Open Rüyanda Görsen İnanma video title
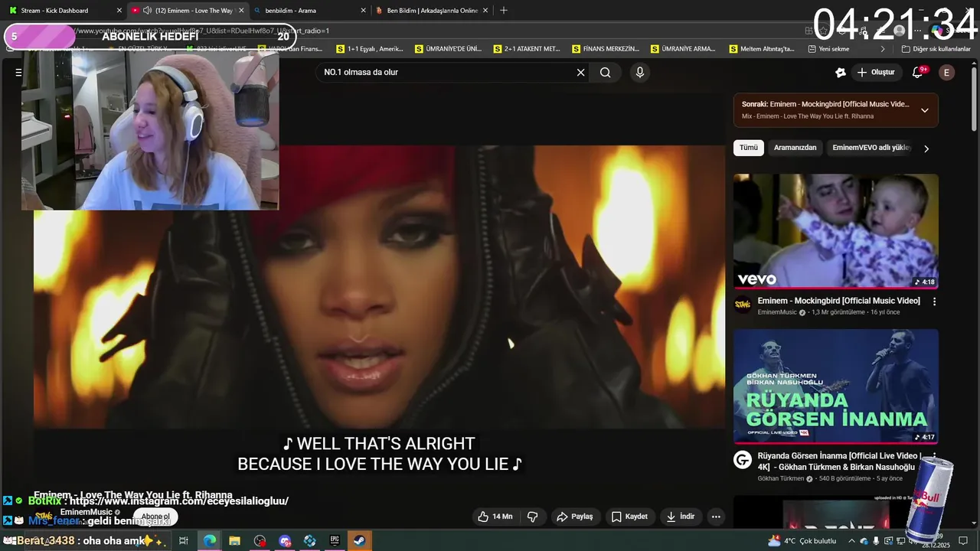Screen dimensions: 980x551 (x=841, y=461)
